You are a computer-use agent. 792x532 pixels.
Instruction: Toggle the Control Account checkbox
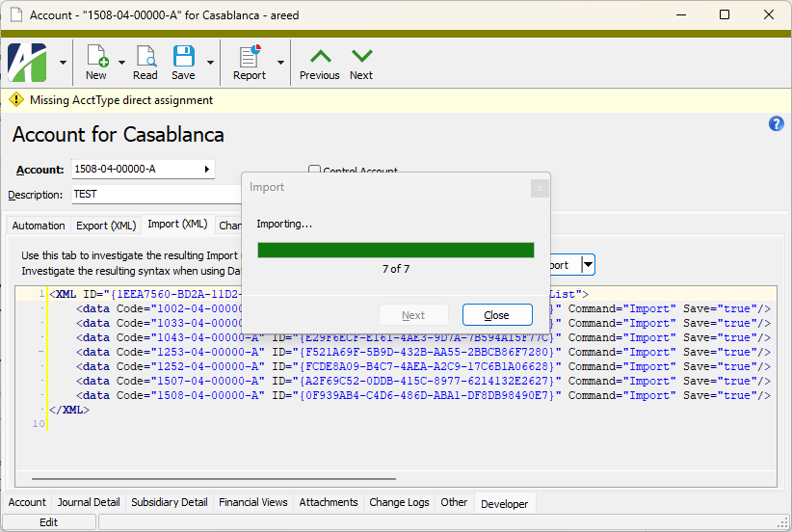(314, 170)
